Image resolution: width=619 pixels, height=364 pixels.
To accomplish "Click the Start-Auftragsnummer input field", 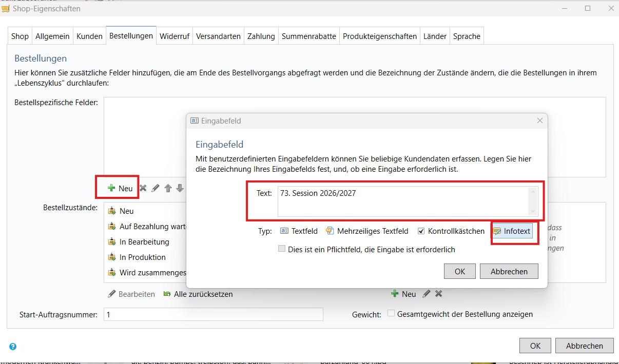I will 214,314.
